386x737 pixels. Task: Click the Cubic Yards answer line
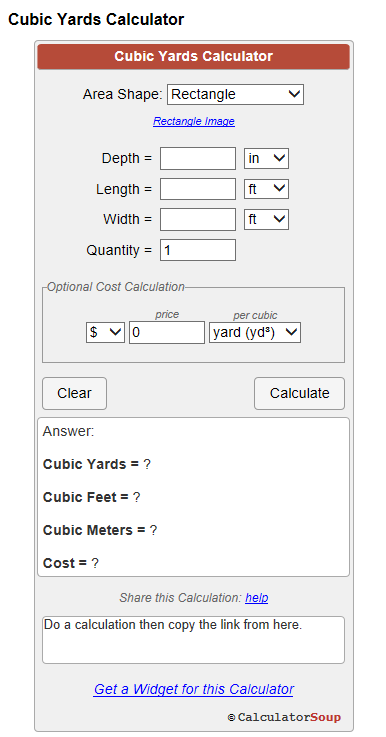pos(96,464)
